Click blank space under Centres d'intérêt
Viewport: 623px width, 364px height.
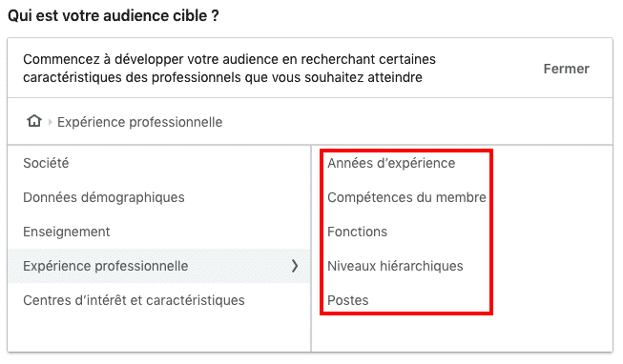(x=159, y=334)
